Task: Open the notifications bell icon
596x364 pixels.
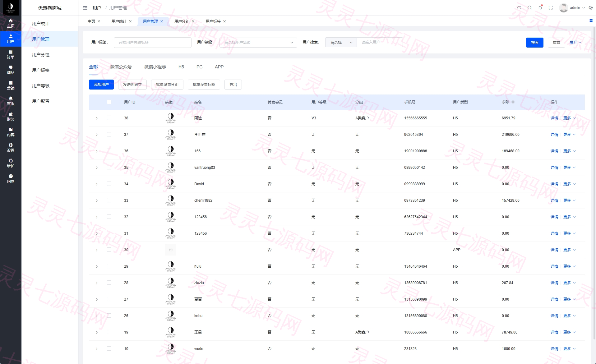Action: [540, 8]
